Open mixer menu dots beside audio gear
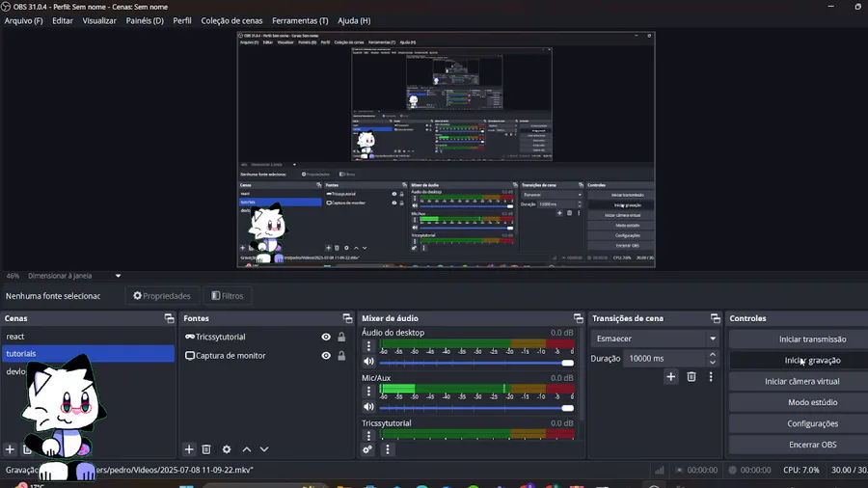Viewport: 868px width, 488px height. [x=388, y=449]
